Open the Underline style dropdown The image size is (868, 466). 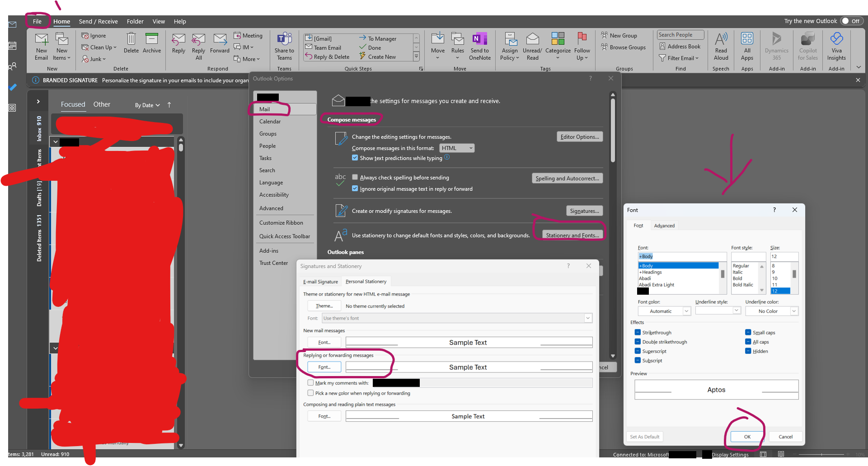[x=718, y=310]
